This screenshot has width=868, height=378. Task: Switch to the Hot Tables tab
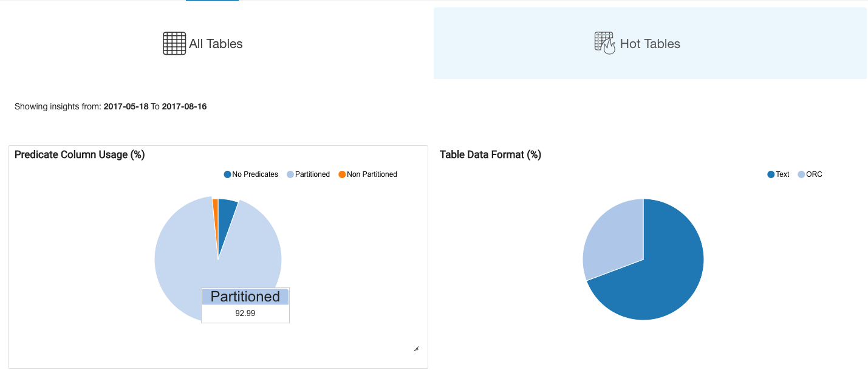pyautogui.click(x=650, y=43)
